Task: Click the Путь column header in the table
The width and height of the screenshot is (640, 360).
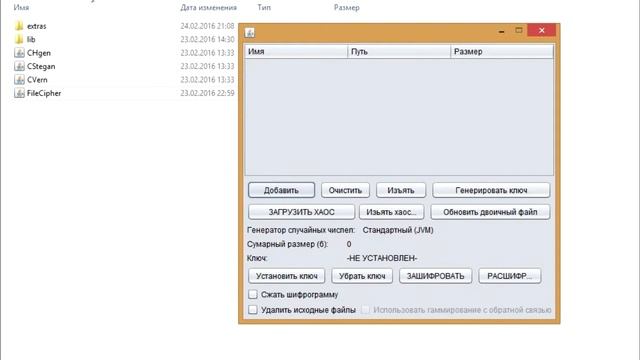Action: (x=399, y=52)
